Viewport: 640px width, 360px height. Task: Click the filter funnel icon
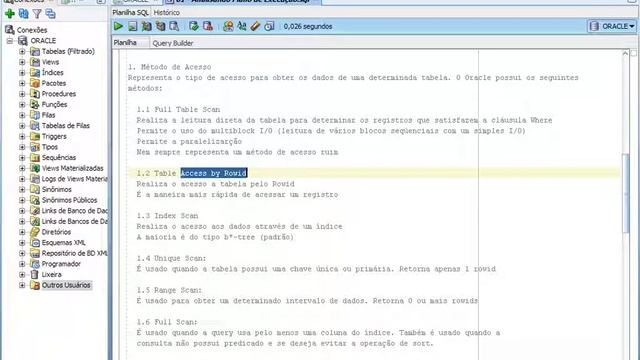37,14
